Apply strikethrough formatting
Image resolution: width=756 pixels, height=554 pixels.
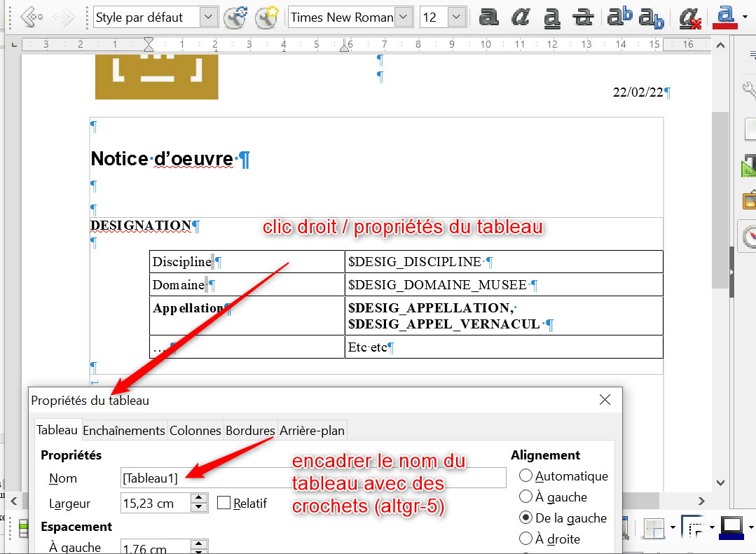[583, 18]
